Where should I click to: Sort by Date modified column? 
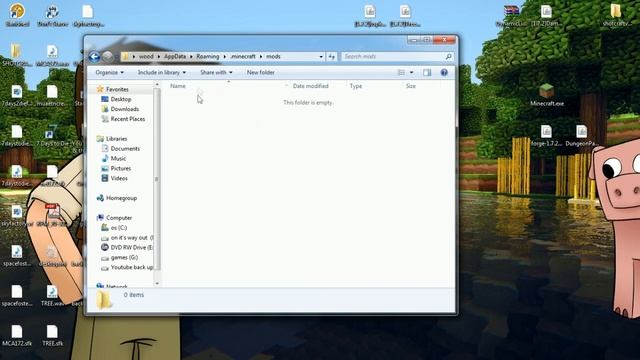(311, 86)
